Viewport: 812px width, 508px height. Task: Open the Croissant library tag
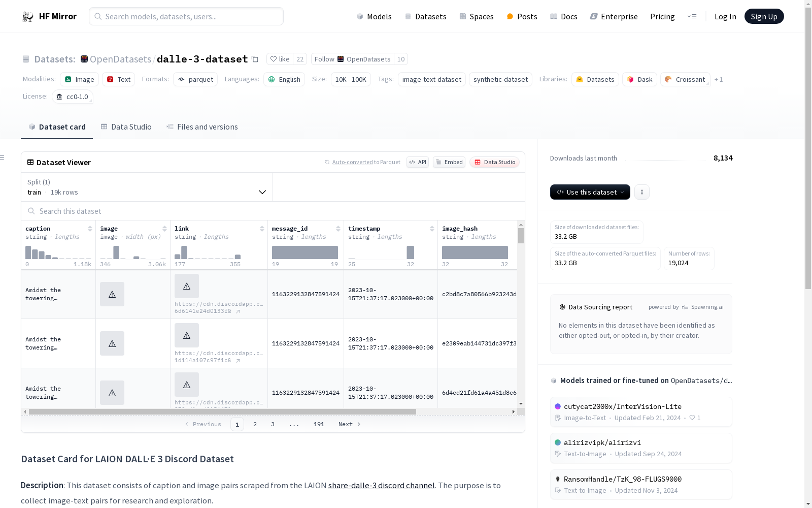tap(685, 79)
